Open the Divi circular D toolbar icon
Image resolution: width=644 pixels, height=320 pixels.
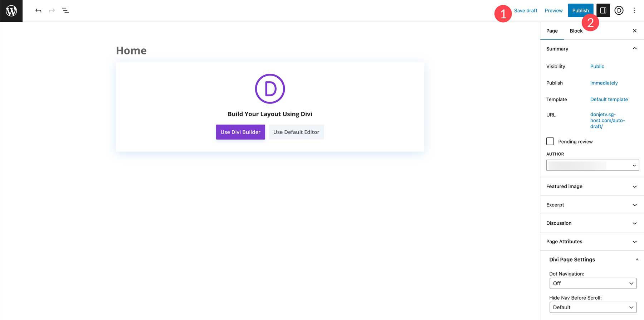[x=619, y=10]
